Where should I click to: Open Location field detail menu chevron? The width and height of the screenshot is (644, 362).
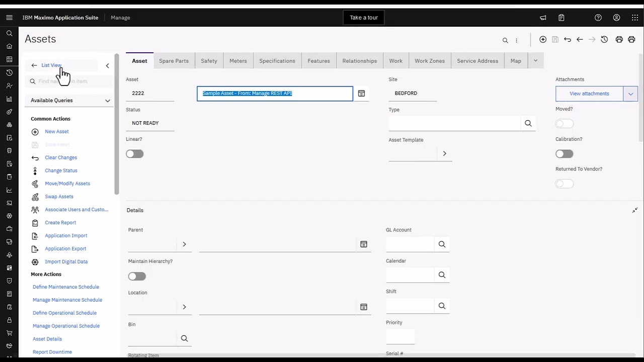[184, 307]
